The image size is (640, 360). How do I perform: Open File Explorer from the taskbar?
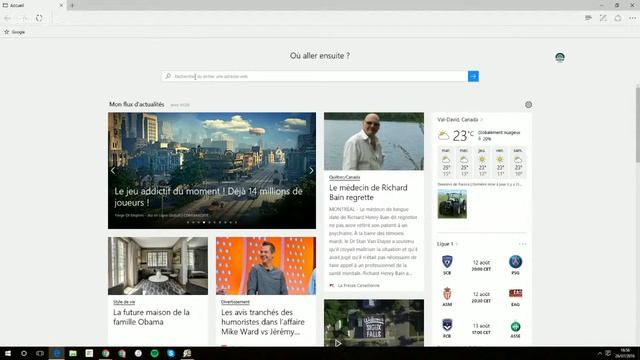coord(73,353)
